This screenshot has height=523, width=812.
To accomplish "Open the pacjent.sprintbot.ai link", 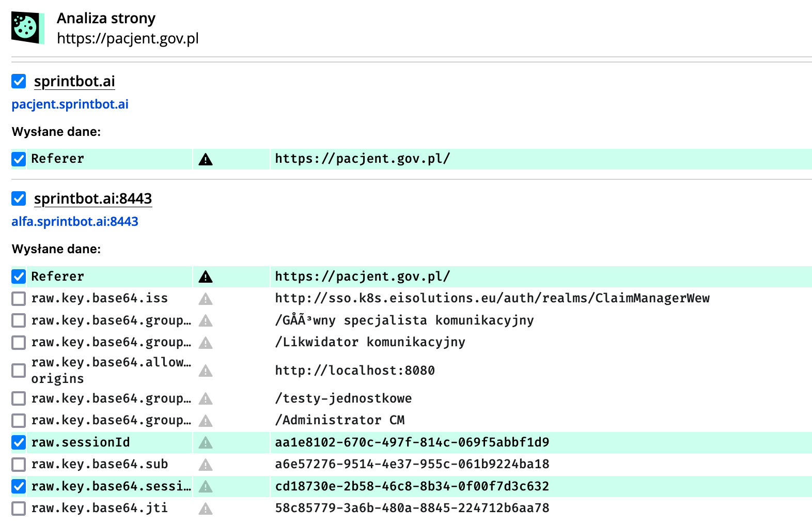I will (70, 104).
